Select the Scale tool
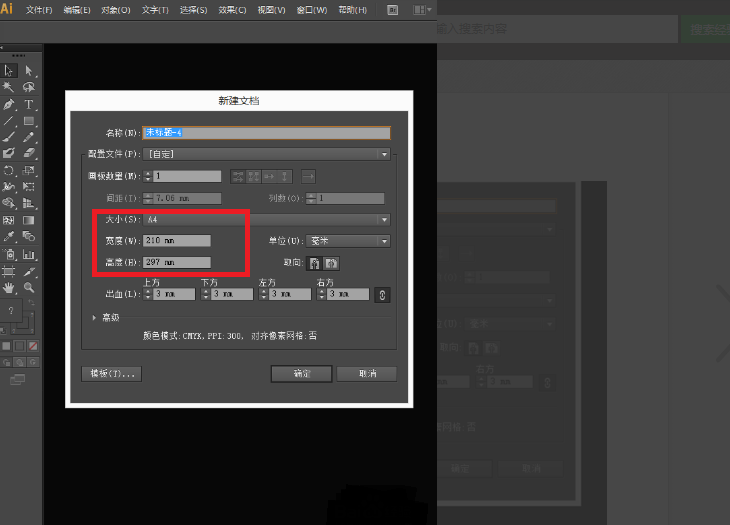Viewport: 730px width, 525px height. (29, 170)
